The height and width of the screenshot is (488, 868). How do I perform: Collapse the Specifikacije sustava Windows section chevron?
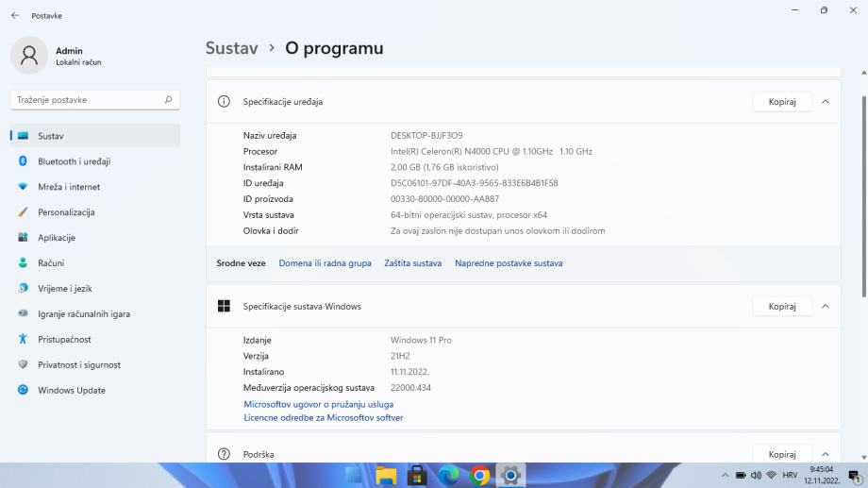click(x=826, y=307)
